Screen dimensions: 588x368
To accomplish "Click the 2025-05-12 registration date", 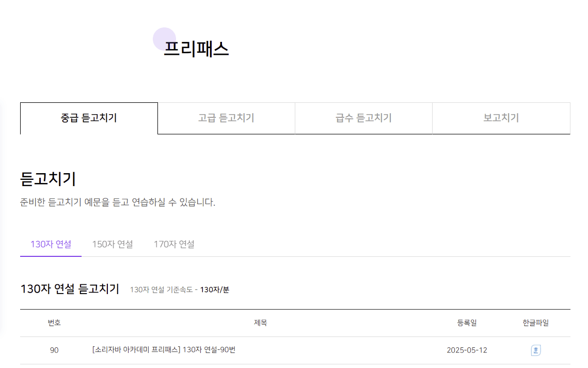I will [x=467, y=350].
